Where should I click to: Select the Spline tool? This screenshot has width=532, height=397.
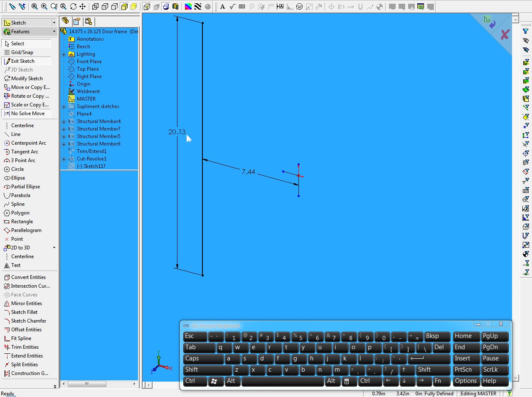click(17, 204)
